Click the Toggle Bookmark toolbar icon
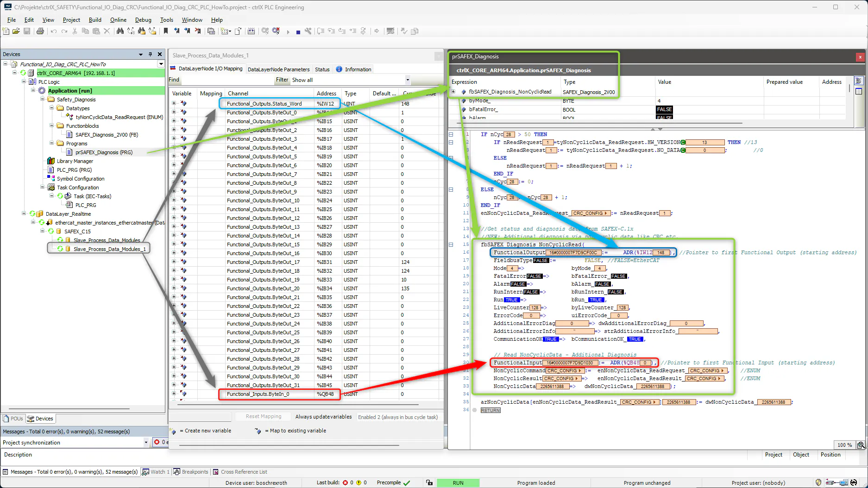868x488 pixels. pyautogui.click(x=166, y=31)
